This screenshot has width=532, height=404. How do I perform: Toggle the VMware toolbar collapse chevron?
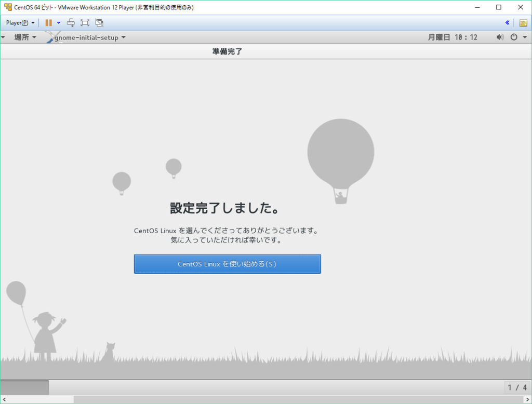pyautogui.click(x=508, y=22)
